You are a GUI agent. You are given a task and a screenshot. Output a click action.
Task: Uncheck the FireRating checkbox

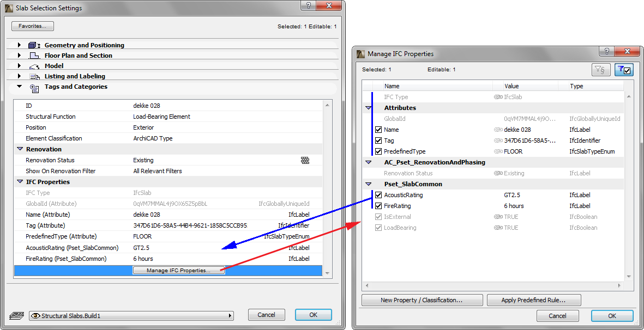tap(378, 206)
